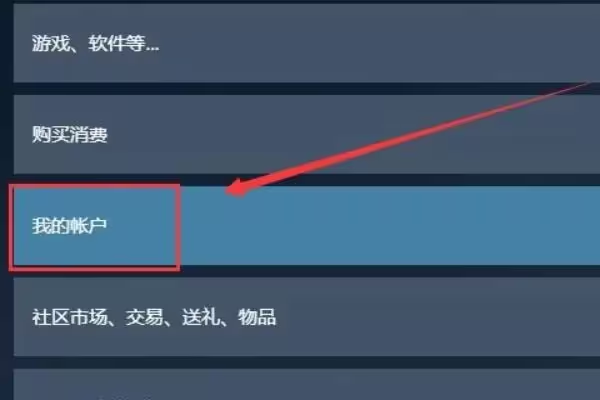Click the highlighted blue row beside the red box
The height and width of the screenshot is (400, 600).
click(x=390, y=225)
